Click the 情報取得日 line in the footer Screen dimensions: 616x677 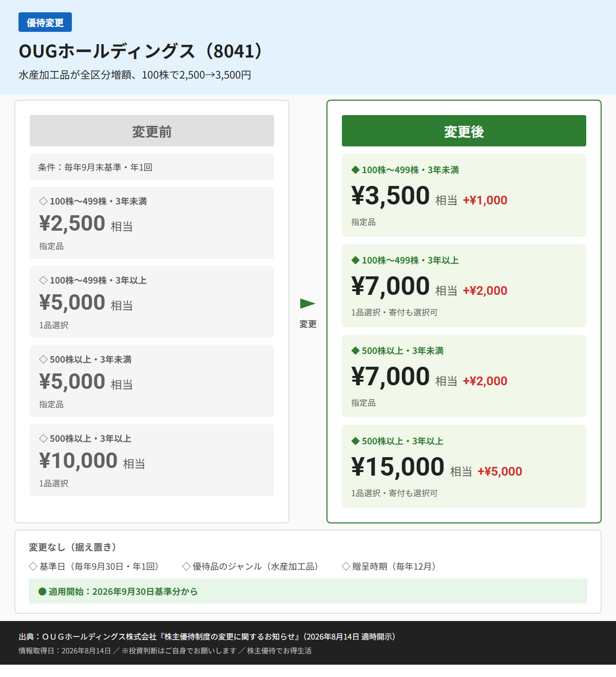pyautogui.click(x=165, y=651)
